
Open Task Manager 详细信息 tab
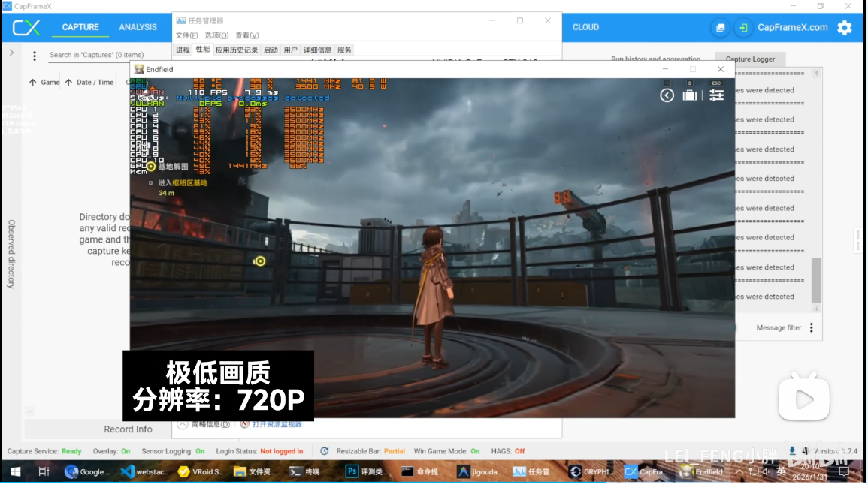pyautogui.click(x=317, y=50)
